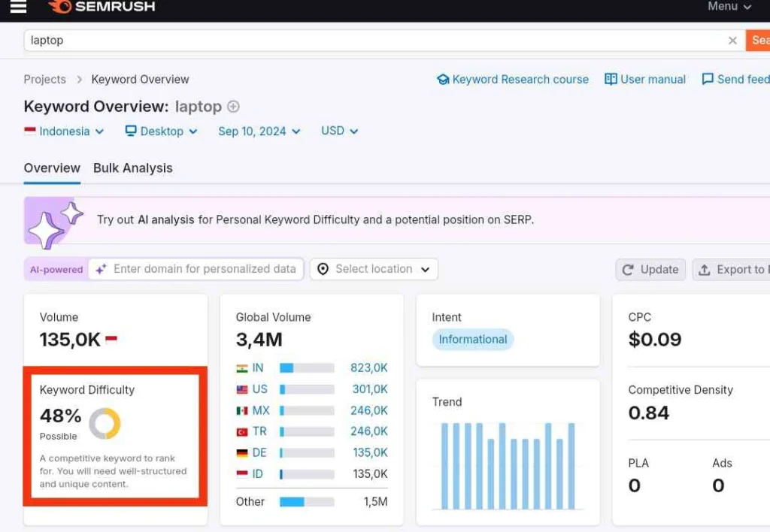Click the 823,0K India volume value
770x532 pixels.
point(368,368)
